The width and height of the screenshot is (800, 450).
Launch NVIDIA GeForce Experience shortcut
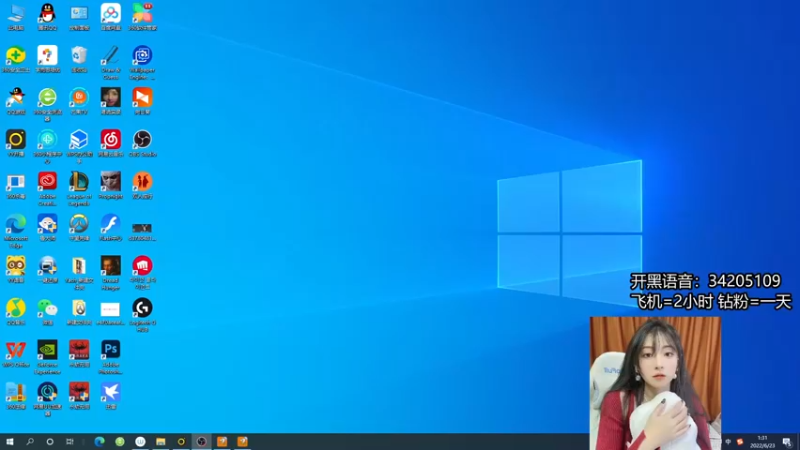[x=47, y=357]
